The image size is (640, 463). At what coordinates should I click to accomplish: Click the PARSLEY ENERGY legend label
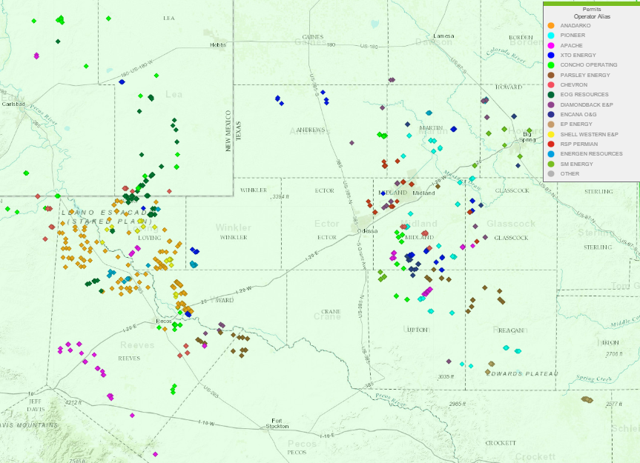click(x=585, y=75)
